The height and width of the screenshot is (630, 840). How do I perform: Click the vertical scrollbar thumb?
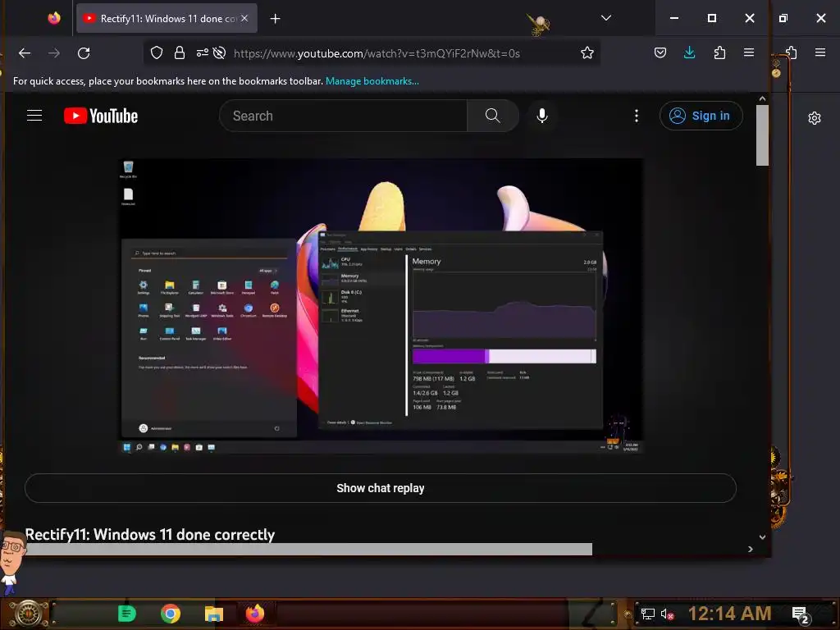(762, 135)
